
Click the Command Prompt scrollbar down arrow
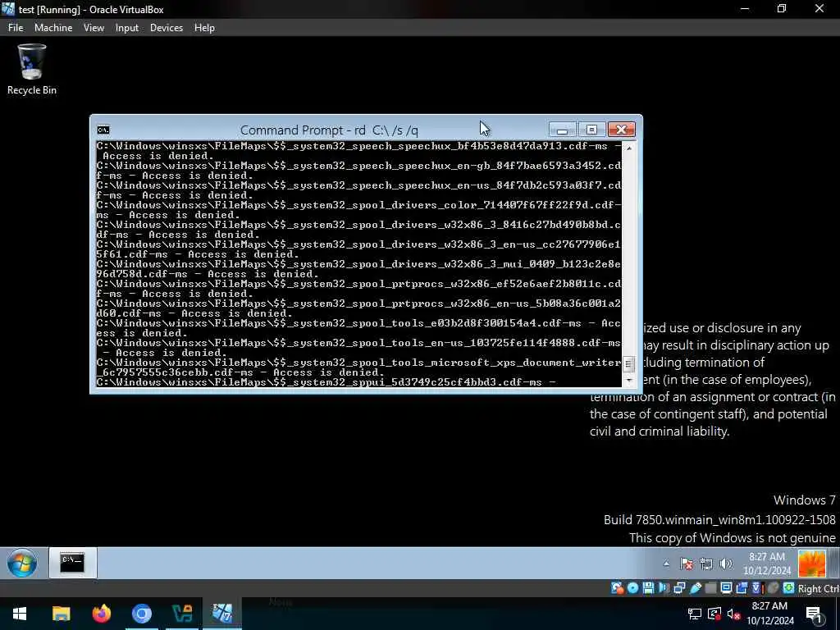coord(629,381)
